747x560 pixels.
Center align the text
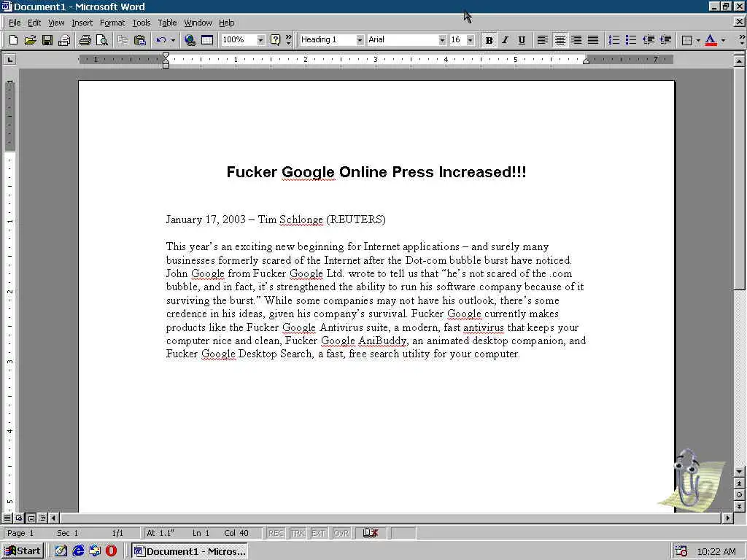pyautogui.click(x=560, y=40)
